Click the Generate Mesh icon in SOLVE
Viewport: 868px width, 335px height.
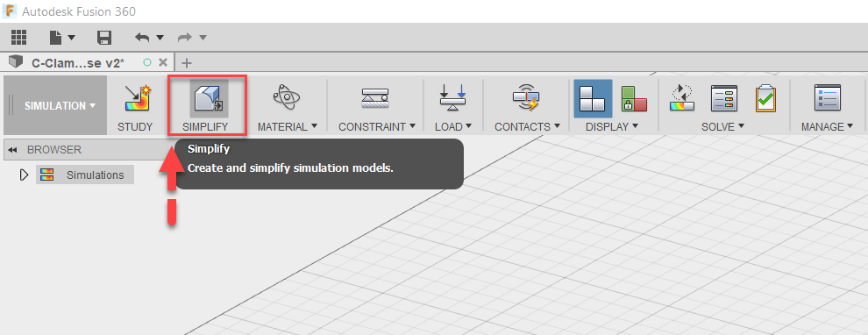pos(682,97)
